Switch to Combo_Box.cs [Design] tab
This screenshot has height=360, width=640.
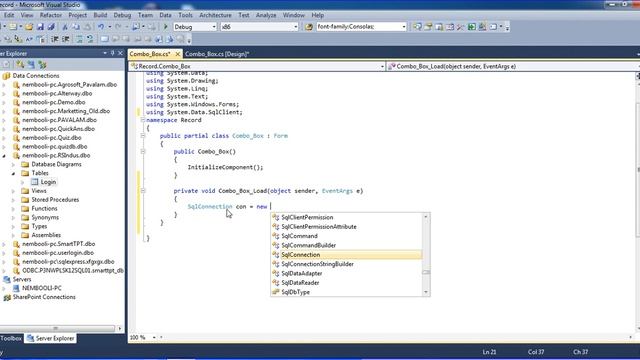pyautogui.click(x=217, y=54)
